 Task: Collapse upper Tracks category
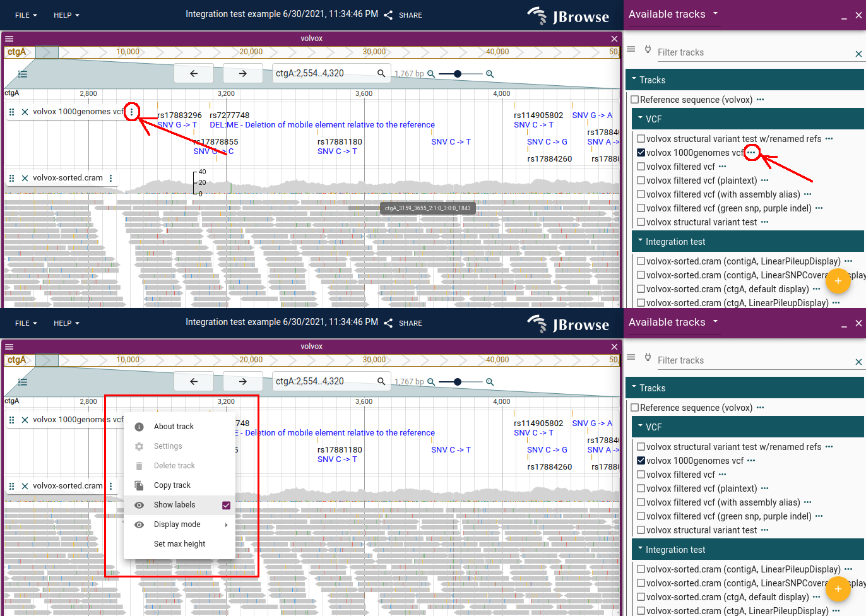(634, 80)
